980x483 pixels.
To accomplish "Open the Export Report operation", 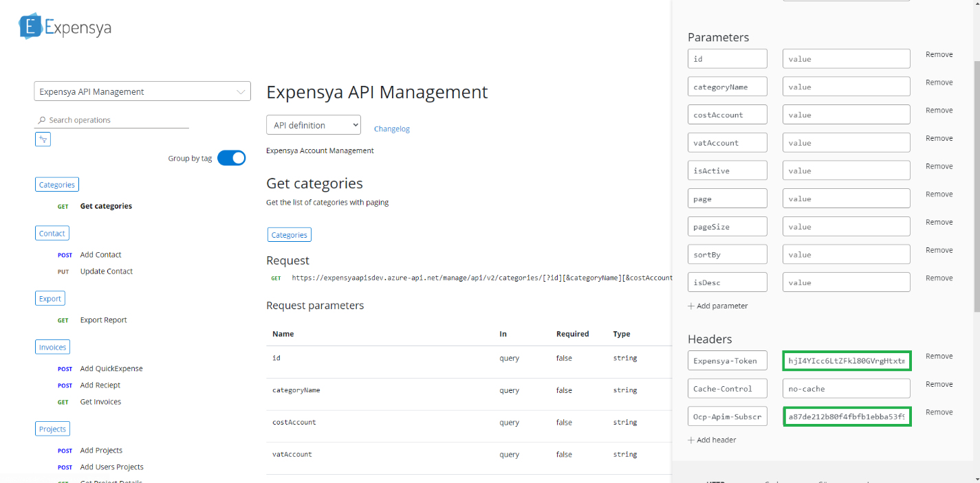I will click(103, 320).
